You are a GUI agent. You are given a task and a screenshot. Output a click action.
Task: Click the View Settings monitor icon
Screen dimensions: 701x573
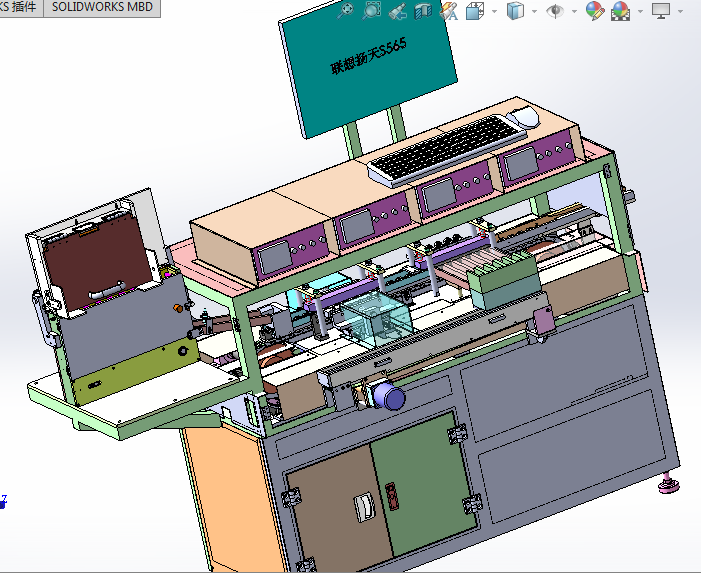coord(661,11)
